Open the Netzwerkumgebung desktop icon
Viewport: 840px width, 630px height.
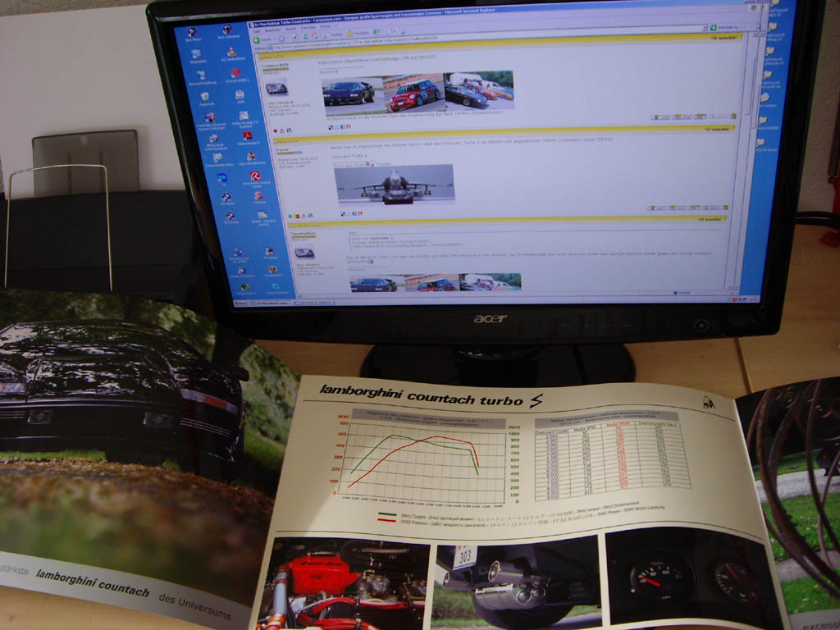click(202, 75)
